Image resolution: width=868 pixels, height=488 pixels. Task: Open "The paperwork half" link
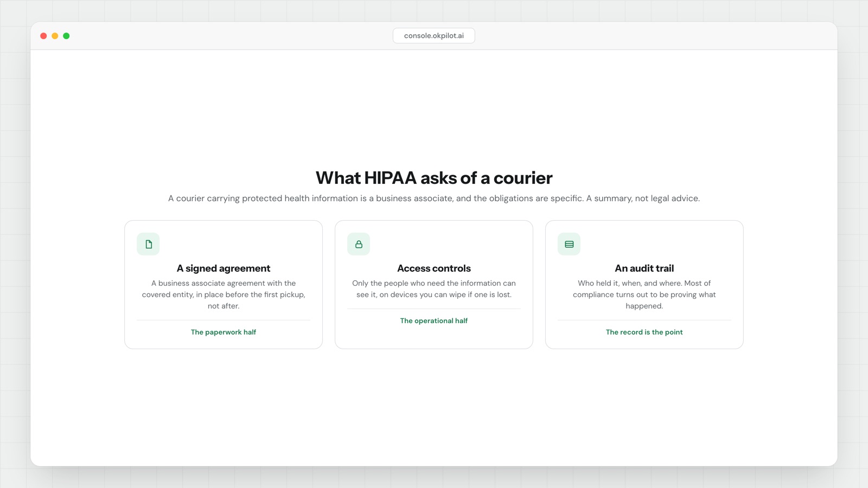(224, 332)
